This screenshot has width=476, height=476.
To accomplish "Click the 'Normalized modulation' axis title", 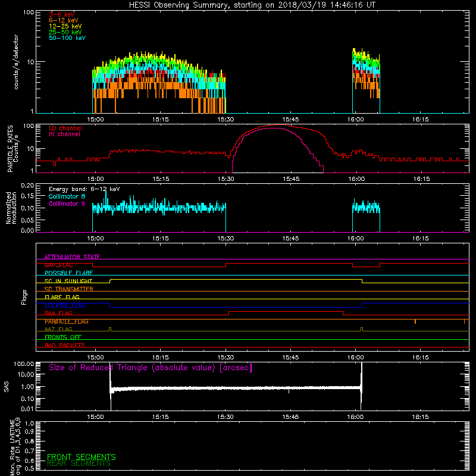I will pyautogui.click(x=11, y=208).
